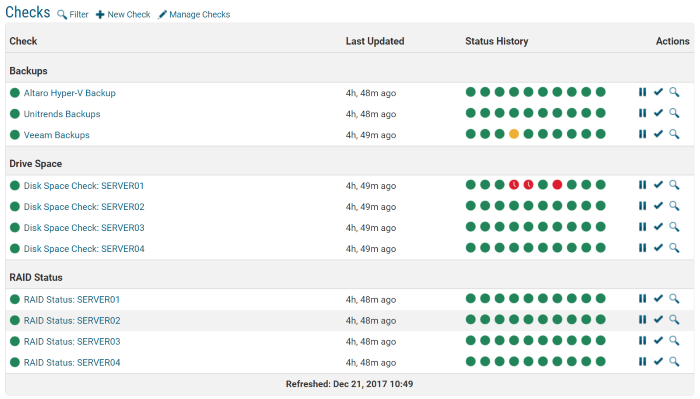Click magnifier icon for RAID Status SERVER01
The height and width of the screenshot is (399, 700).
(x=674, y=299)
